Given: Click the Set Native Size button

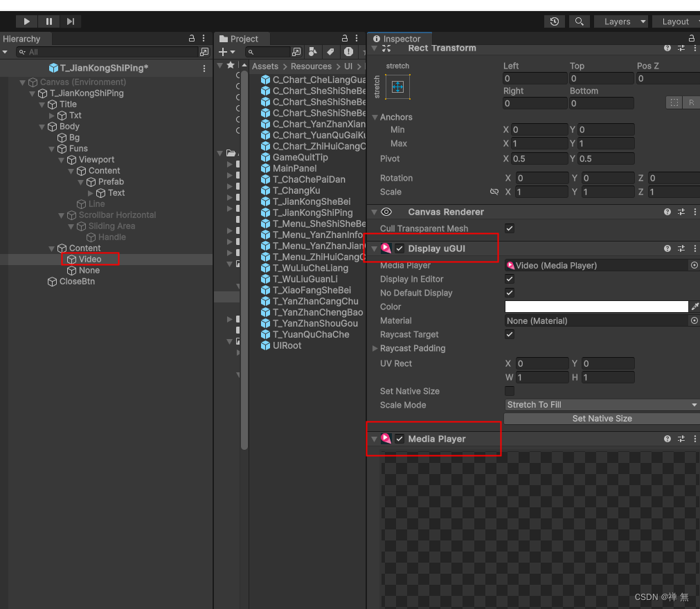Looking at the screenshot, I should [x=602, y=419].
